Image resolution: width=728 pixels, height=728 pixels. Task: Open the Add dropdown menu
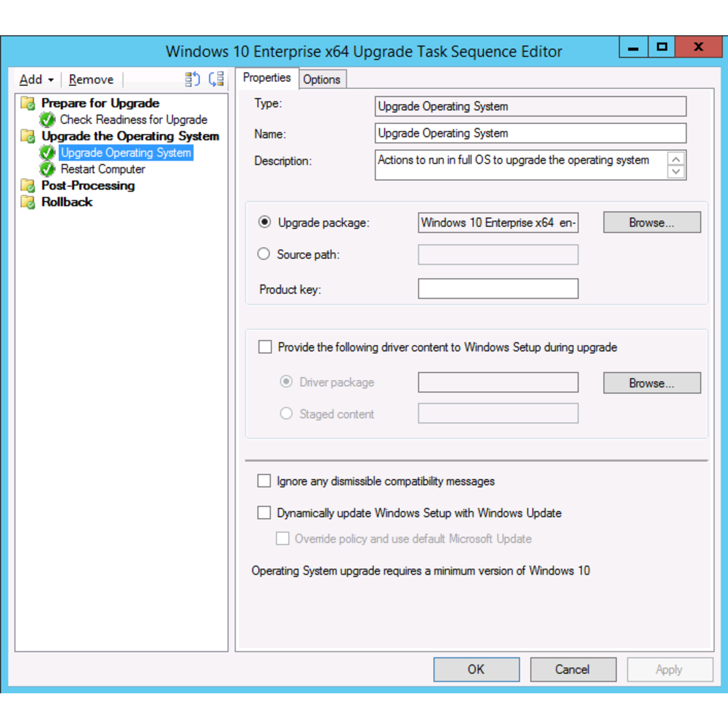click(36, 80)
